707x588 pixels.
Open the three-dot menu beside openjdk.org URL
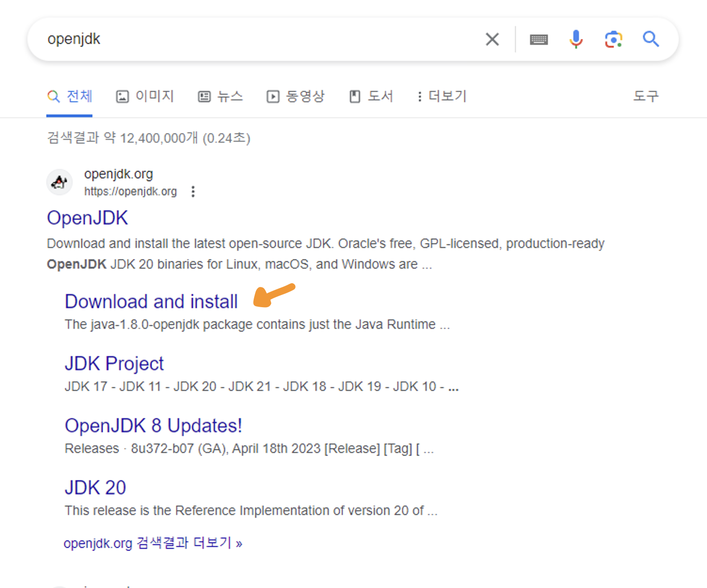point(193,191)
